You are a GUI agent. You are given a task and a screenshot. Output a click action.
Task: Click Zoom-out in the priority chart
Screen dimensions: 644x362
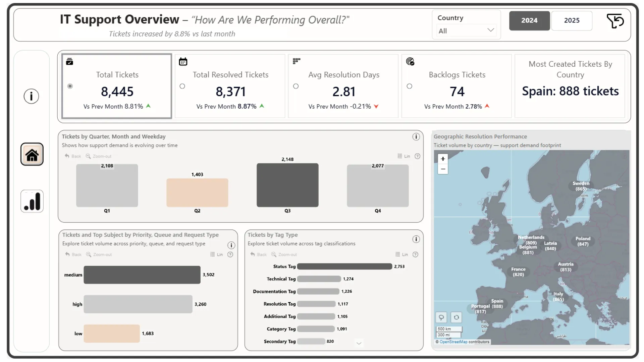99,254
